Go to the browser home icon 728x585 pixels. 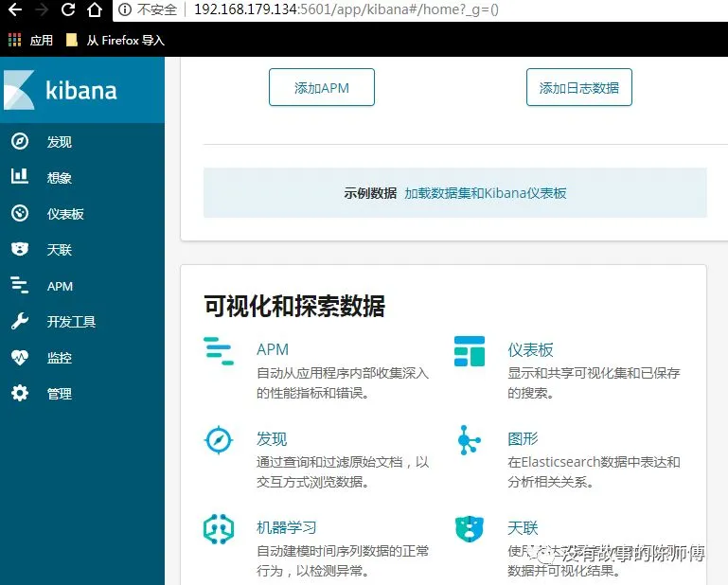point(95,9)
